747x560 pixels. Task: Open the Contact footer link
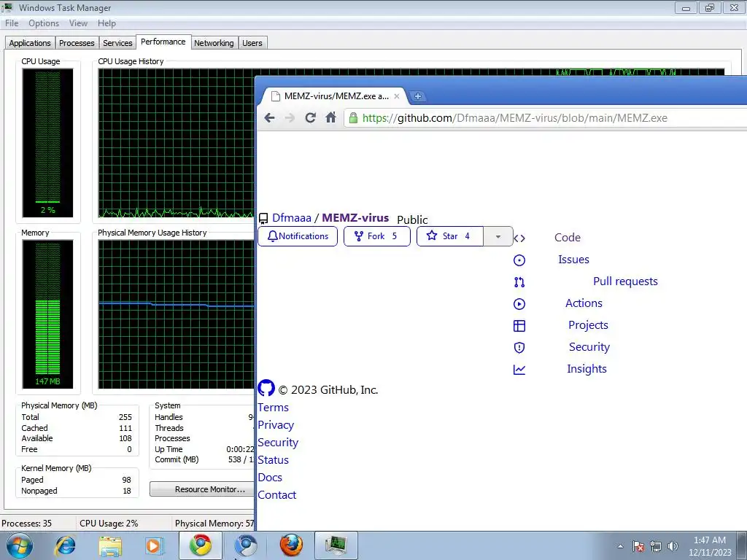[x=276, y=495]
